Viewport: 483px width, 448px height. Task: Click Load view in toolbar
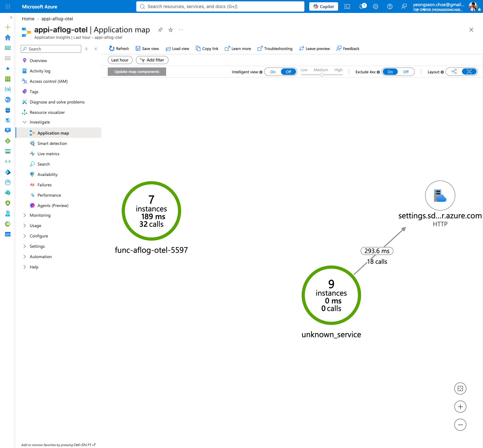[x=177, y=49]
